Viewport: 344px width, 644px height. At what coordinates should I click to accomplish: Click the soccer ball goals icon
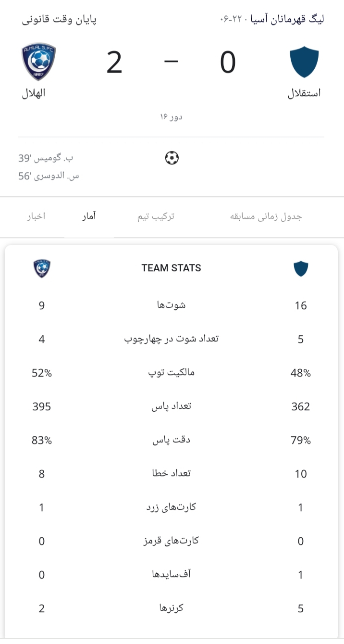pyautogui.click(x=172, y=158)
